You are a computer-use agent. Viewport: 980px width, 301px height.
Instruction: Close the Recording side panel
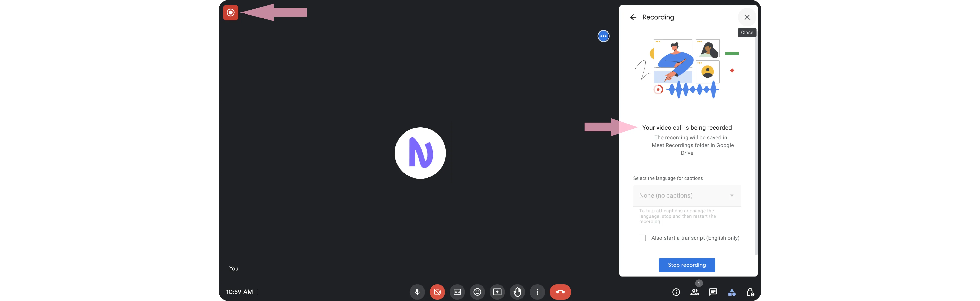(x=747, y=17)
